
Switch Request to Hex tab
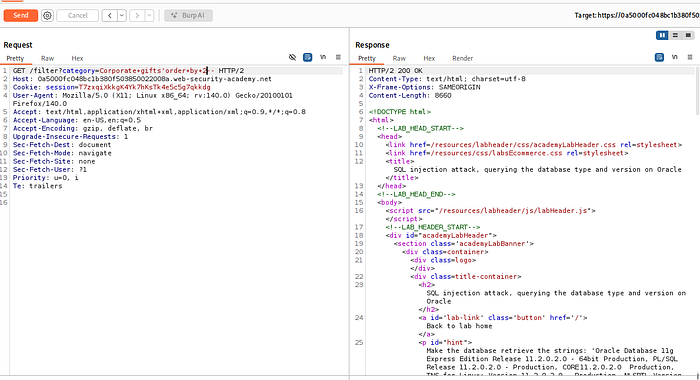pyautogui.click(x=77, y=58)
